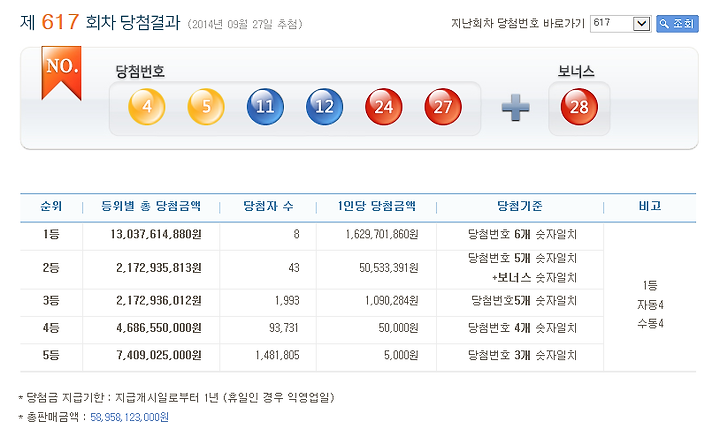This screenshot has width=720, height=429.
Task: Click the blue ball number 12
Action: (324, 107)
